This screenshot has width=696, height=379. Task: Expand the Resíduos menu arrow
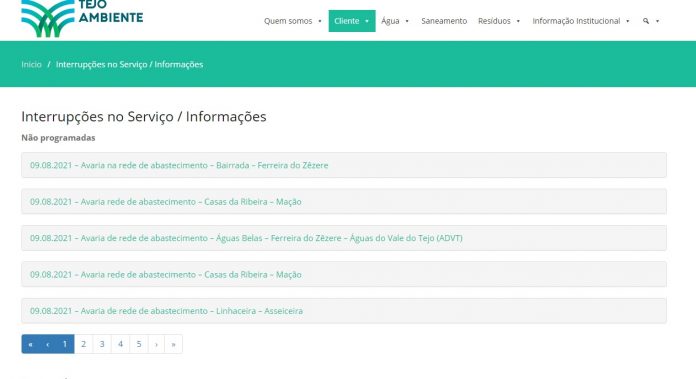click(518, 21)
